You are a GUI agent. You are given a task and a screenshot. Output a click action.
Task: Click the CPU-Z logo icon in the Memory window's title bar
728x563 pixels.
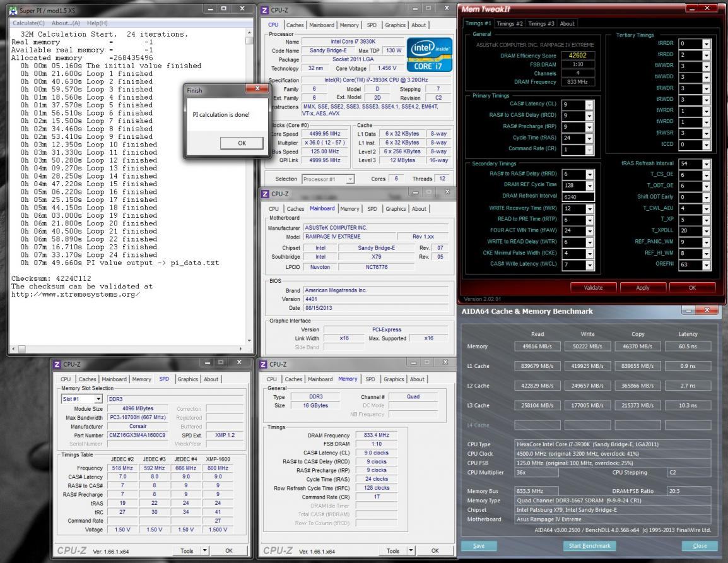coord(264,365)
